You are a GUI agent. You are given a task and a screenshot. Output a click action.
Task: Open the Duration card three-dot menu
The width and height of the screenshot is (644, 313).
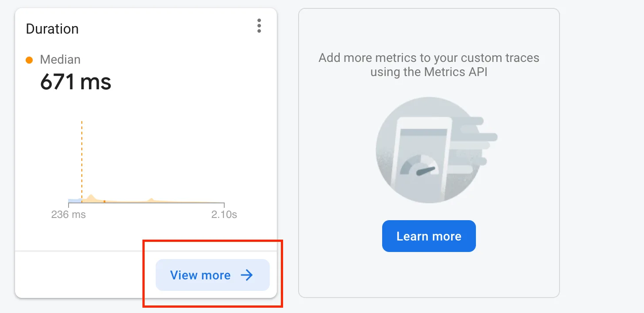point(259,26)
